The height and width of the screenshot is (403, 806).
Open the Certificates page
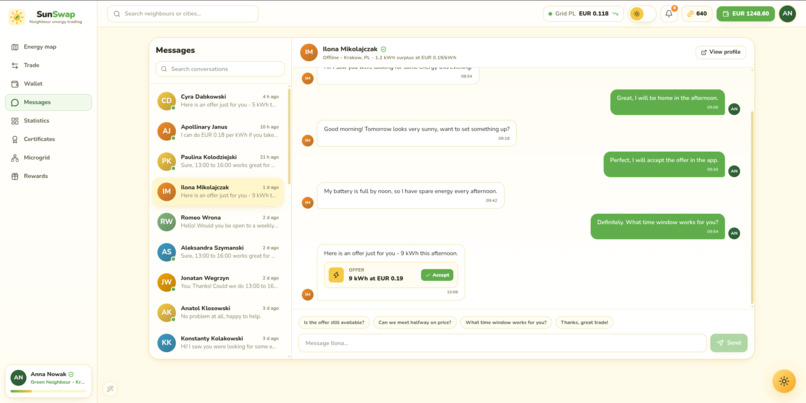(48, 139)
